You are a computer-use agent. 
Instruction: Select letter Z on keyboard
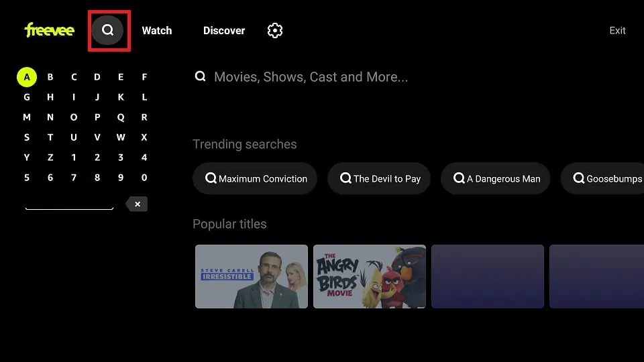pos(50,157)
